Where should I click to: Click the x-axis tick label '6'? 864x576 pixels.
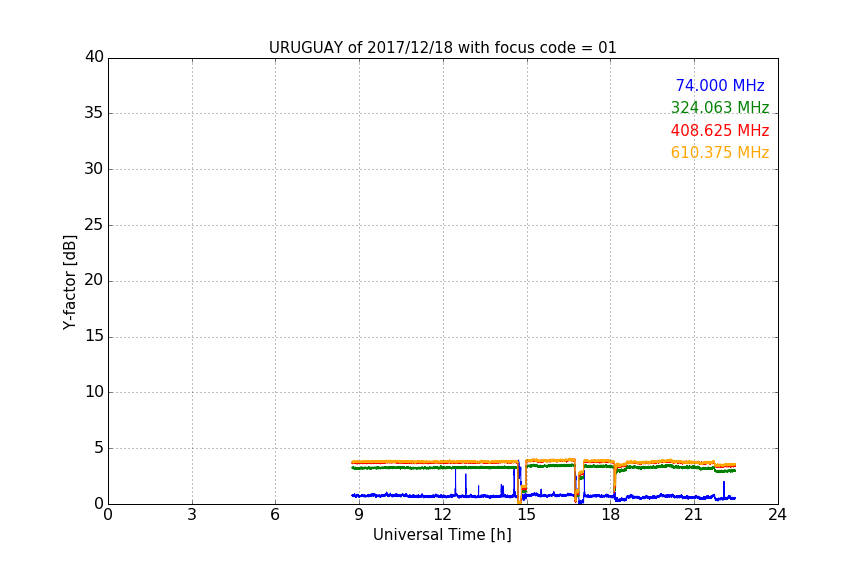point(276,515)
